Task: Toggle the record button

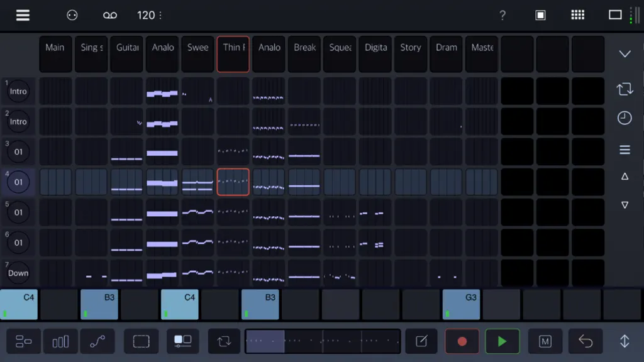Action: point(462,341)
